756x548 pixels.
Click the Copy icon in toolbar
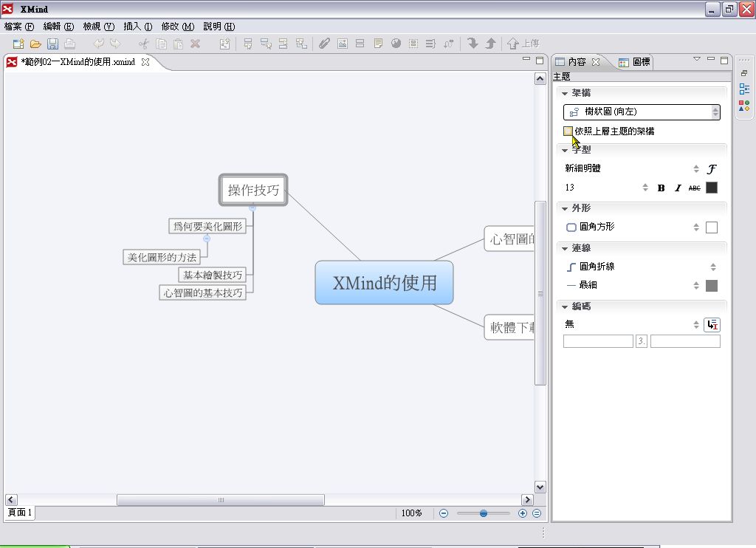pos(161,44)
